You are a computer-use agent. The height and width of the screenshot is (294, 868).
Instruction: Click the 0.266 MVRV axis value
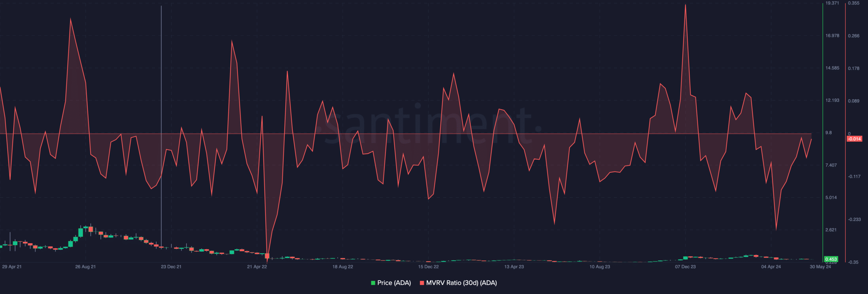[x=854, y=36]
